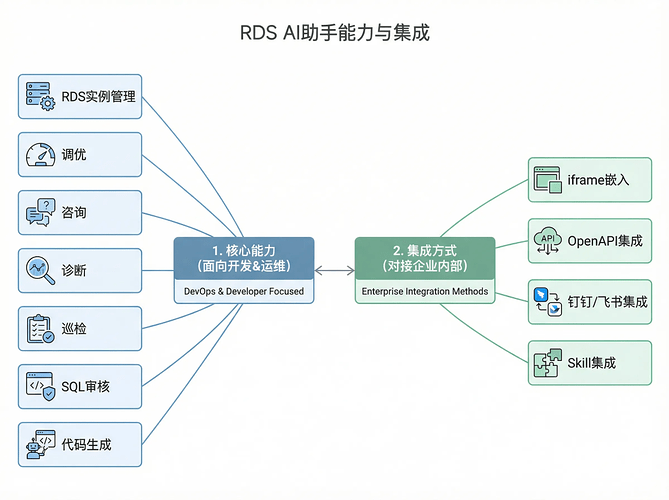Click the 钉钉/飞书 messaging apps icon
This screenshot has height=500, width=669.
coord(548,301)
